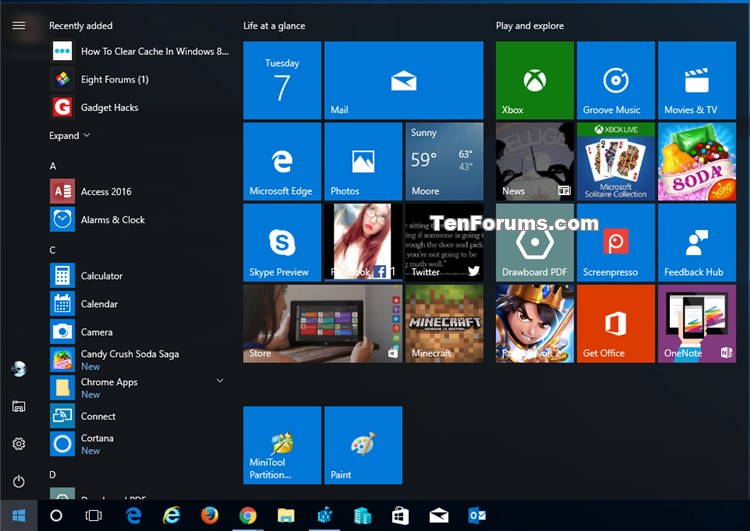Open How To Clear Cache In Windows 8
The height and width of the screenshot is (531, 750).
(x=140, y=51)
